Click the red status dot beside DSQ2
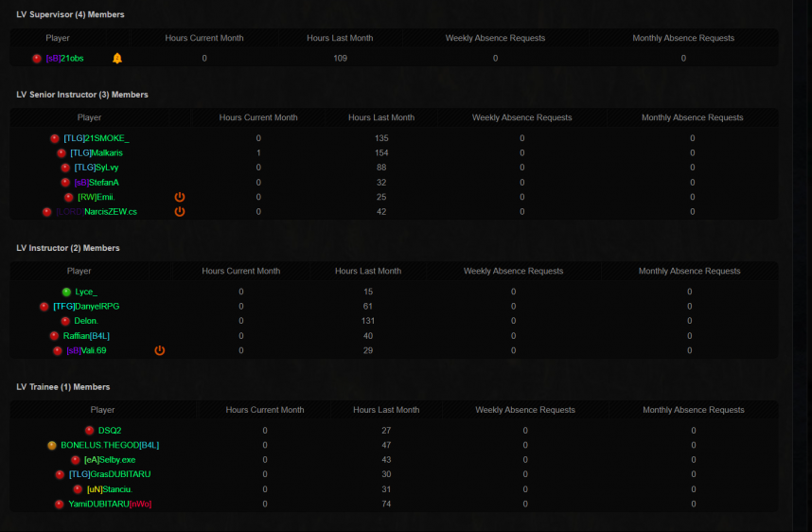The height and width of the screenshot is (532, 812). point(90,431)
